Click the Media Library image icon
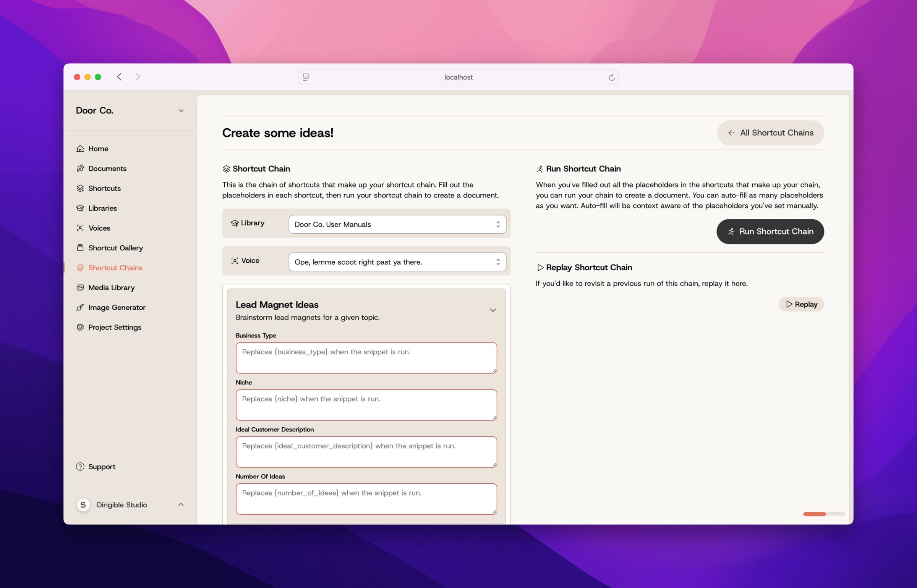This screenshot has height=588, width=917. pyautogui.click(x=80, y=288)
